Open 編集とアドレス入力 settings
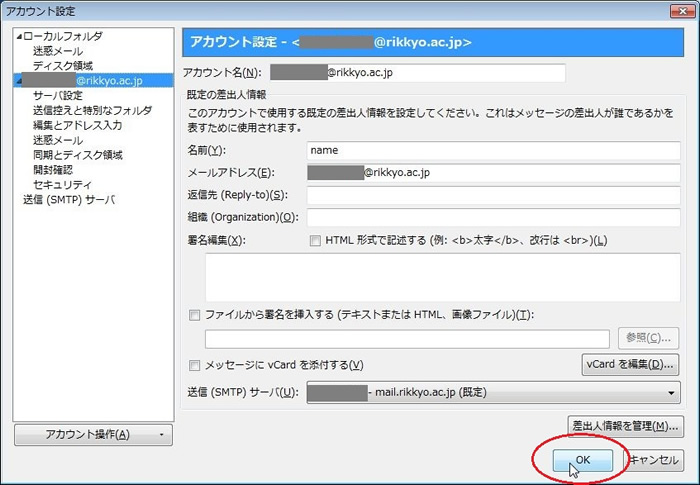This screenshot has height=485, width=700. coord(78,125)
